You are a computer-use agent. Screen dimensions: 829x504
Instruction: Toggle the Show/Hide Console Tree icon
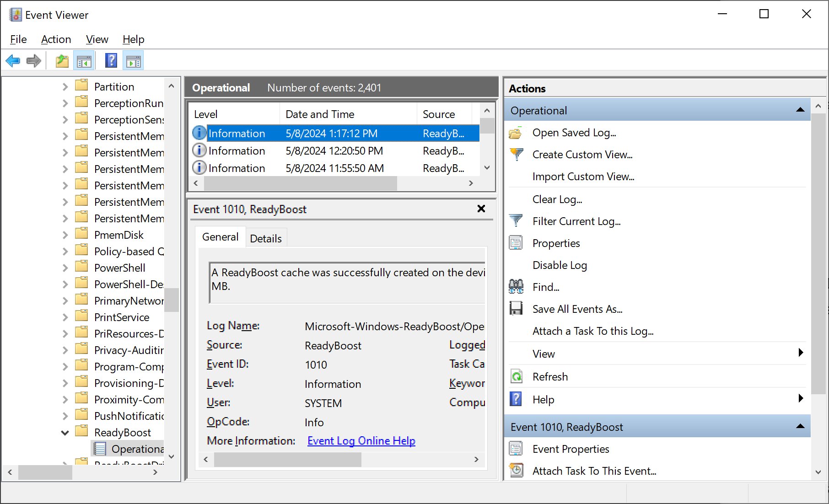84,61
